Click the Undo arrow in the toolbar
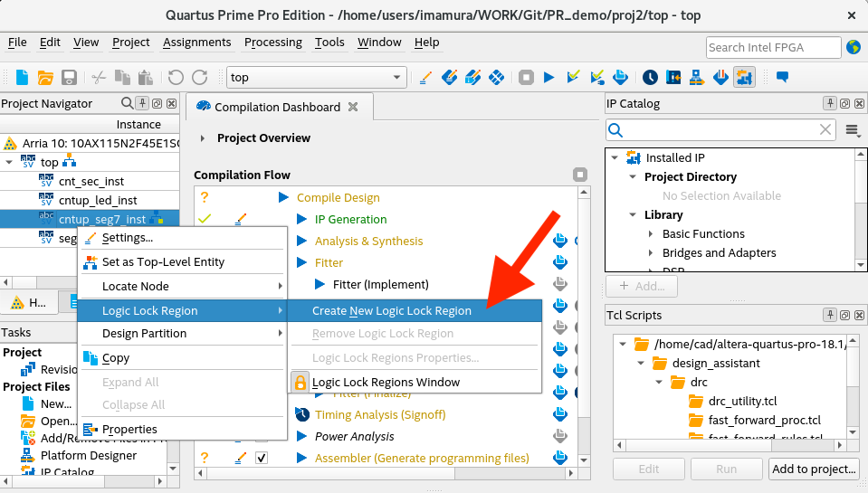 176,77
